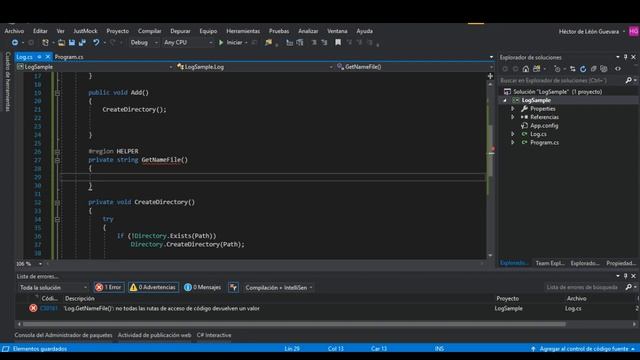The width and height of the screenshot is (640, 360).
Task: Open the C# Interactive tab
Action: coord(214,335)
